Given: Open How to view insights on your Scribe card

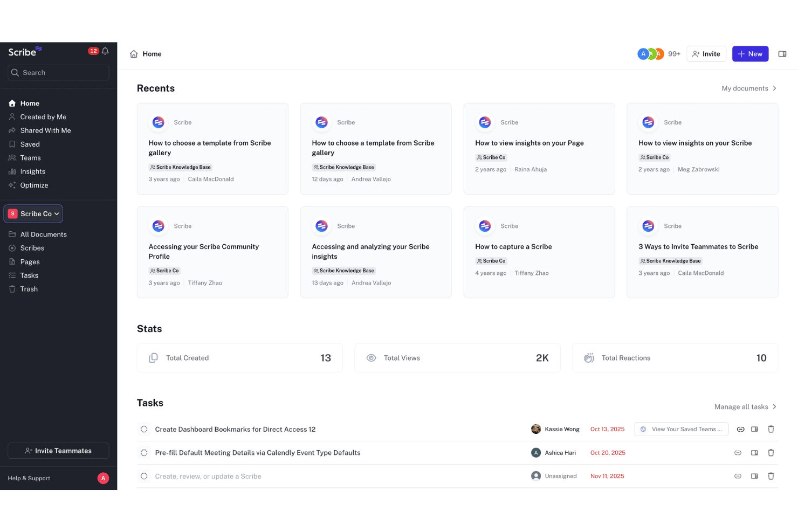Looking at the screenshot, I should coord(702,149).
